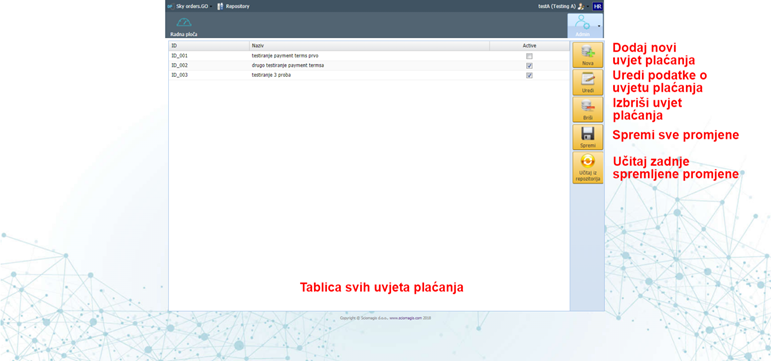The image size is (771, 361).
Task: Open the www.sciomagis.com footer link
Action: pyautogui.click(x=405, y=318)
